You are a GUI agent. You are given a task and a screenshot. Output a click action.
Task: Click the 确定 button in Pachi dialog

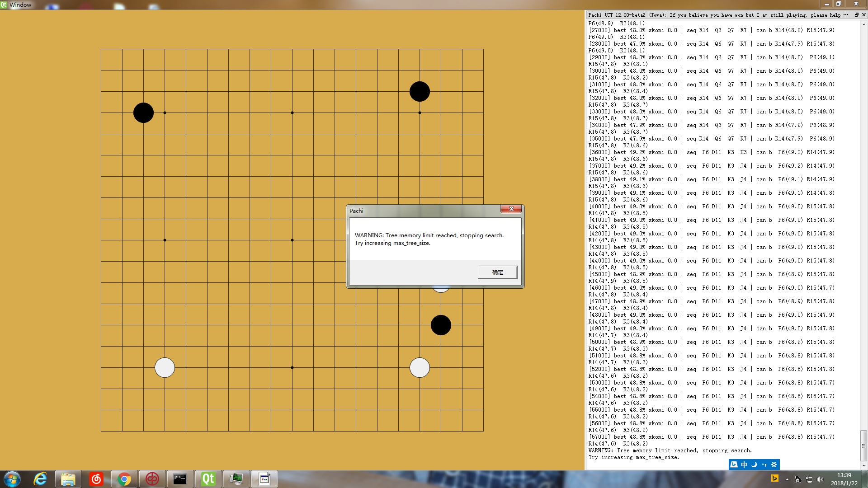tap(497, 272)
